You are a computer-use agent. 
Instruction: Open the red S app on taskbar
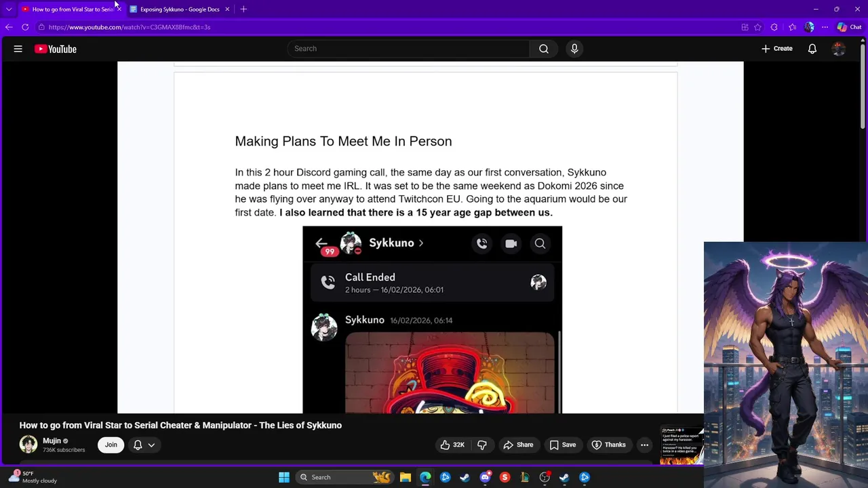click(505, 477)
